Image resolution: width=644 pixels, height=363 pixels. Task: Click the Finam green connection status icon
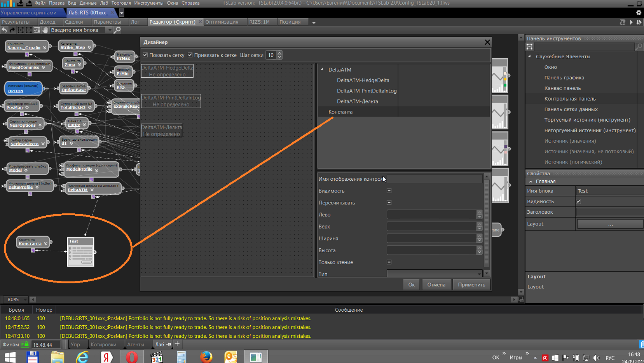25,344
